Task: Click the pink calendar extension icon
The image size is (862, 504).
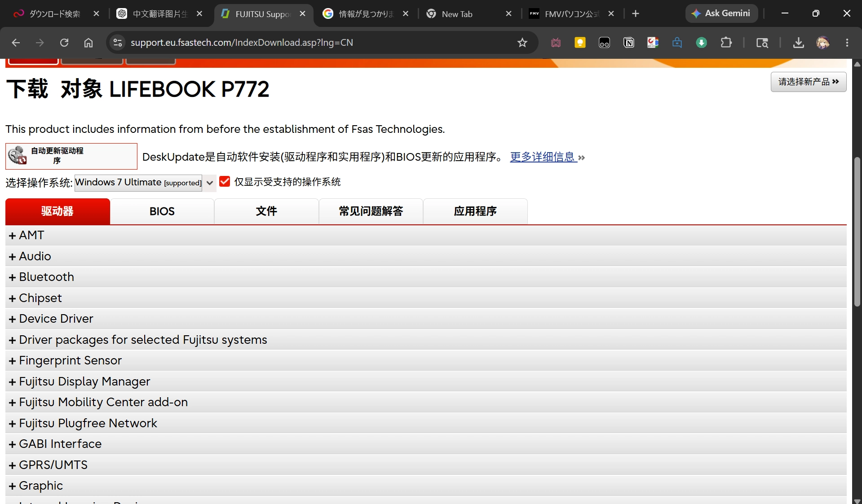Action: (x=556, y=43)
